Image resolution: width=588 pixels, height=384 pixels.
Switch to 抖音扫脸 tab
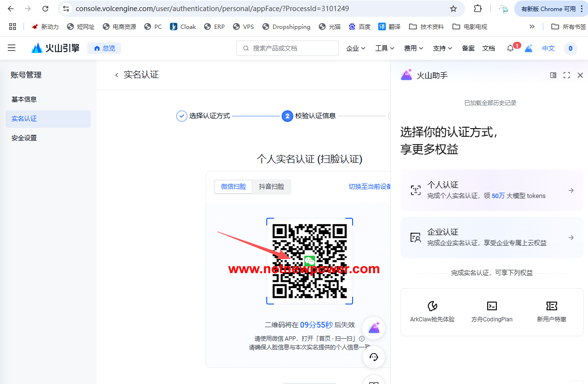(272, 187)
